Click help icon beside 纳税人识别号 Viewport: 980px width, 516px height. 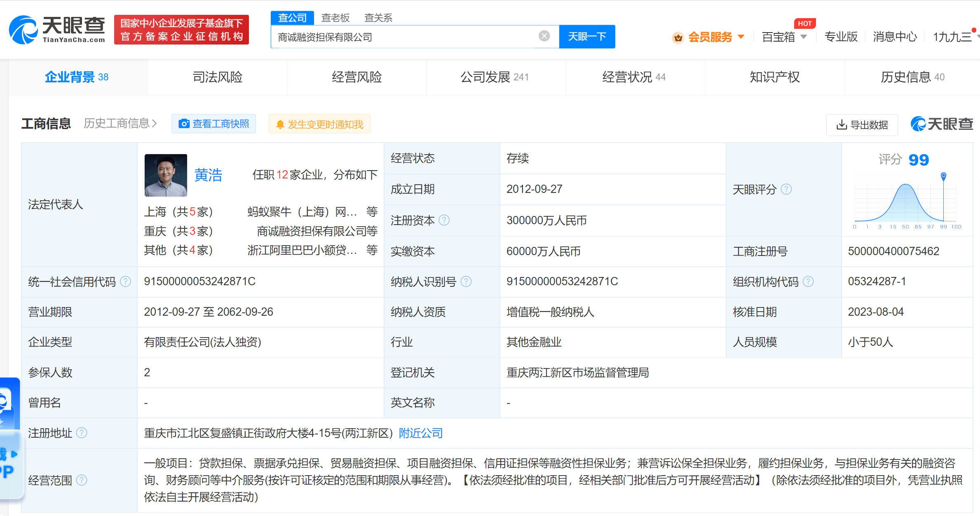click(x=466, y=281)
